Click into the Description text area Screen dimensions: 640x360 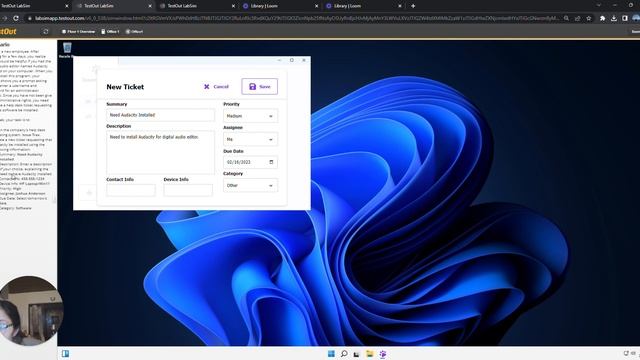[160, 153]
